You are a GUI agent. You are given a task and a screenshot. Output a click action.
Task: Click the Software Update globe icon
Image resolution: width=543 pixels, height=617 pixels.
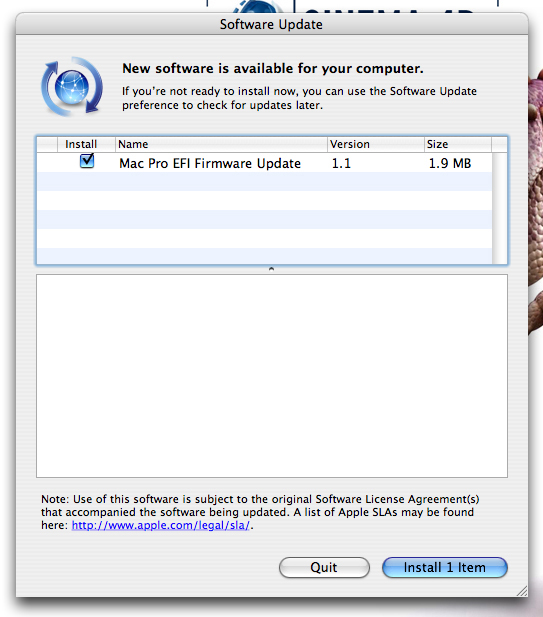tap(72, 87)
